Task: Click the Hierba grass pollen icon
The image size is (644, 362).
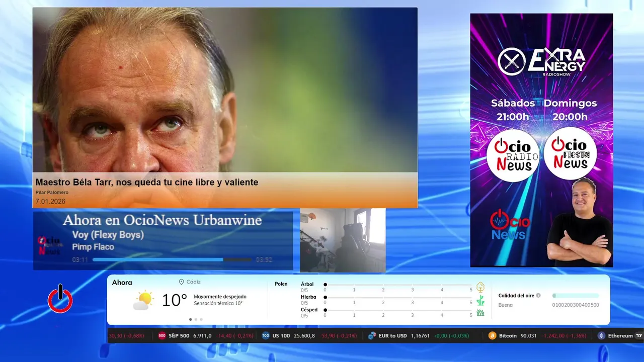Action: (480, 300)
